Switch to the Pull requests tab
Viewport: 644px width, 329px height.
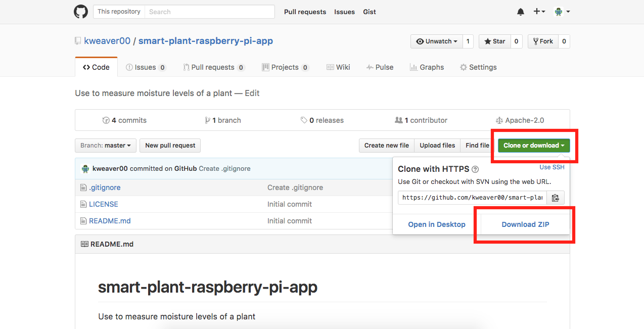click(214, 67)
